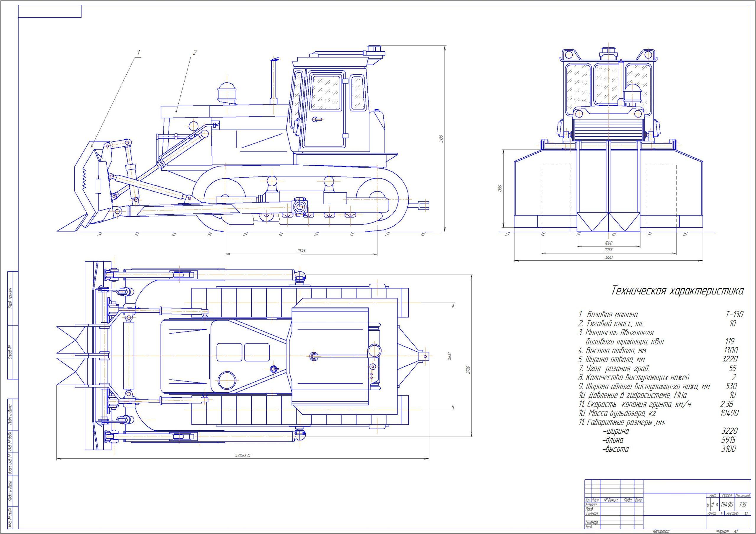Click the 'Формат A1' label at bottom
The height and width of the screenshot is (534, 756).
pyautogui.click(x=727, y=531)
